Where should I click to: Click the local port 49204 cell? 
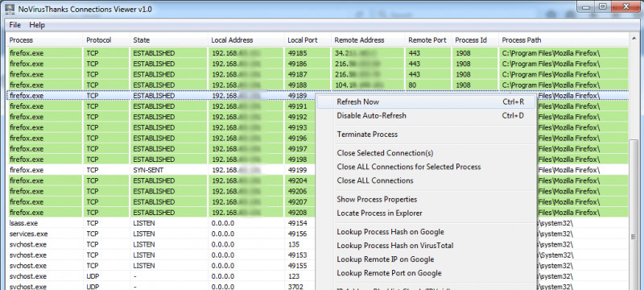300,180
